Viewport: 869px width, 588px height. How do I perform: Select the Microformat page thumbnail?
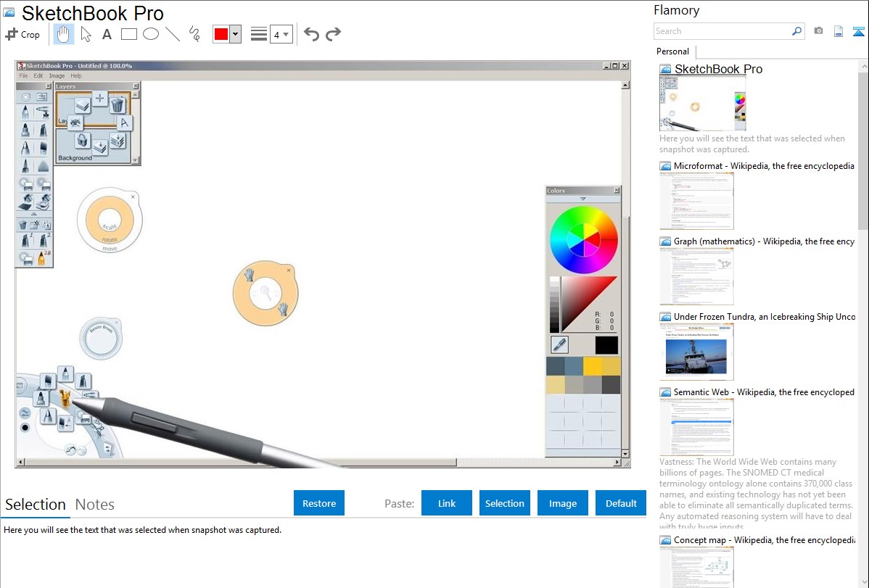(696, 201)
